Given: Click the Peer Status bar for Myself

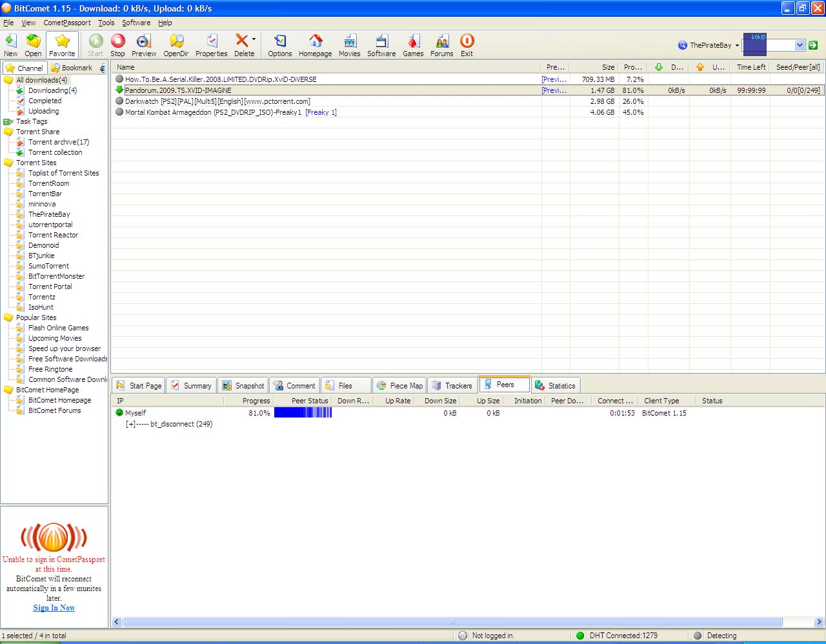Looking at the screenshot, I should pyautogui.click(x=303, y=413).
